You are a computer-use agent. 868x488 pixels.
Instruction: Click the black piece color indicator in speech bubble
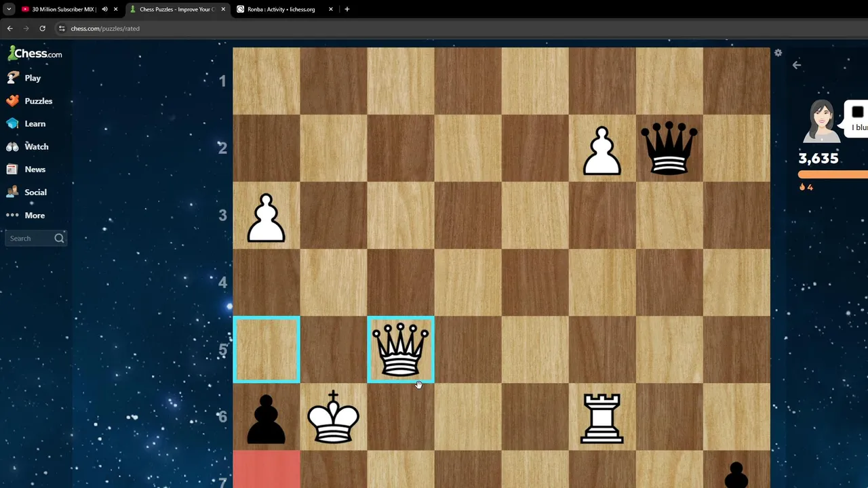tap(858, 112)
